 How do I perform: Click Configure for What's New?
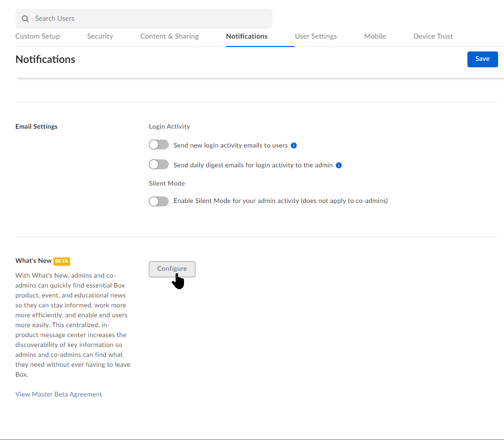pos(172,269)
